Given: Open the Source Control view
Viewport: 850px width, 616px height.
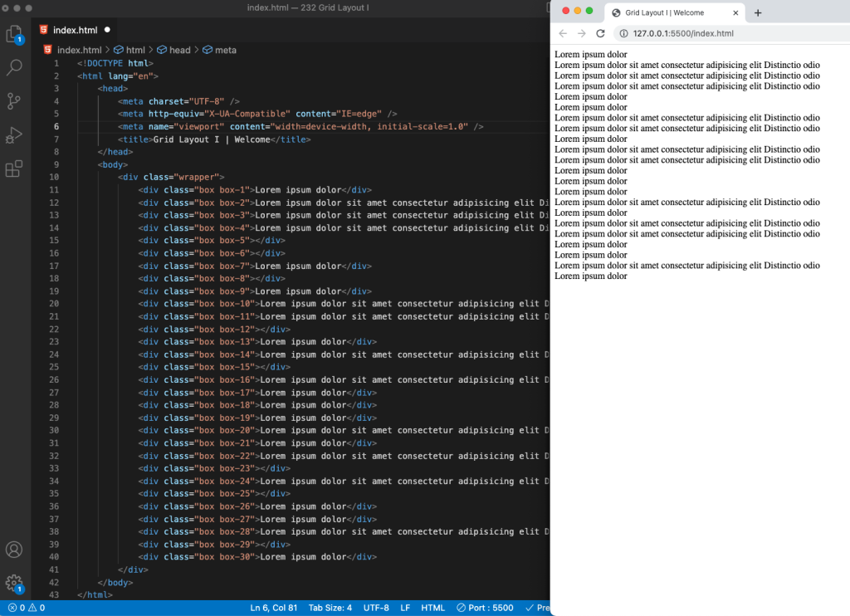Looking at the screenshot, I should 14,100.
